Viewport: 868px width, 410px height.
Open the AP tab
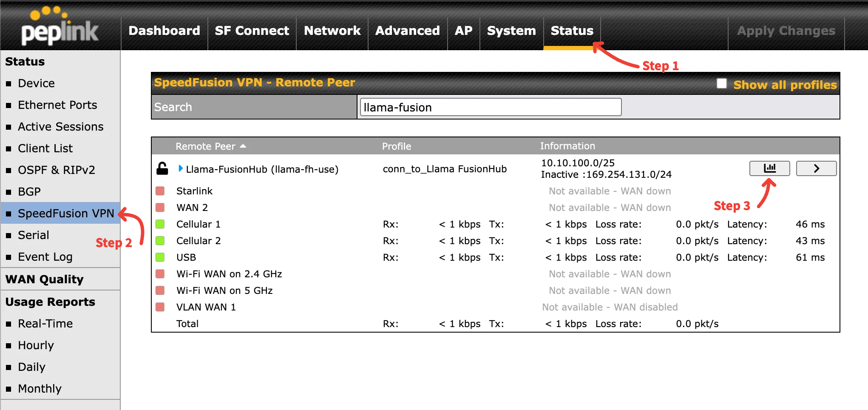(x=463, y=31)
